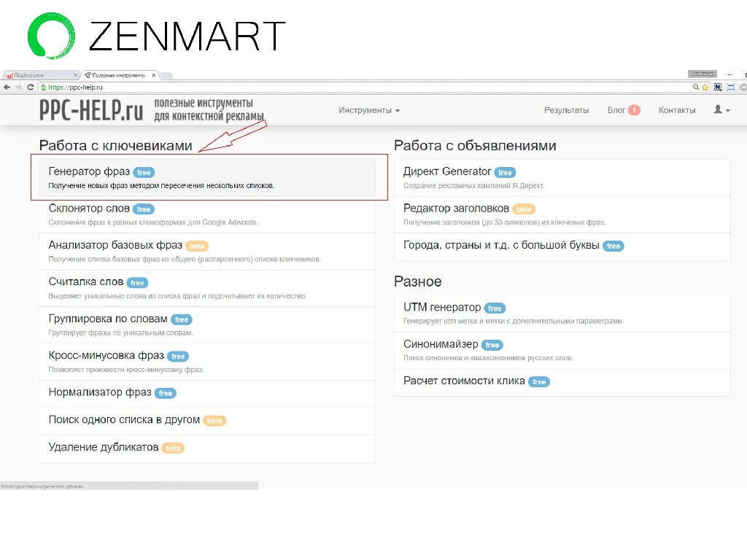Open the 'UTM генератор' tool
The width and height of the screenshot is (747, 560).
pos(442,308)
